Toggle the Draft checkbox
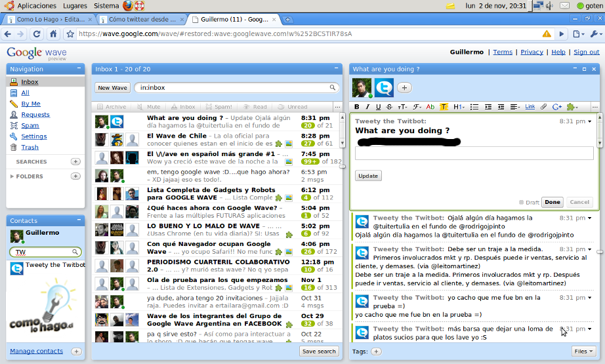605x364 pixels. coord(521,203)
